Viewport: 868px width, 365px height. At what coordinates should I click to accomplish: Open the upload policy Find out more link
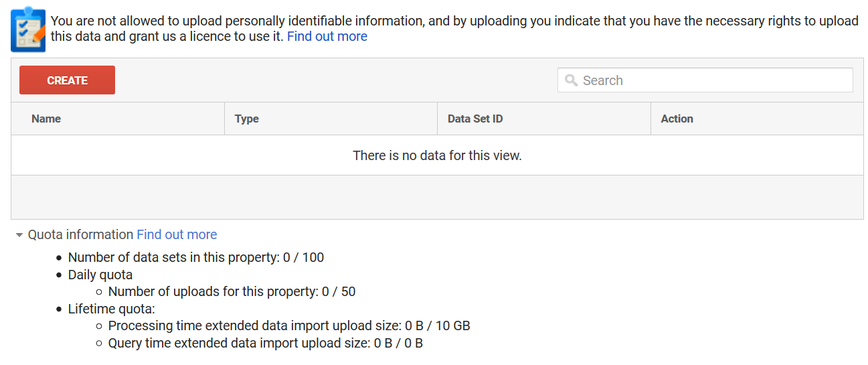[x=327, y=36]
